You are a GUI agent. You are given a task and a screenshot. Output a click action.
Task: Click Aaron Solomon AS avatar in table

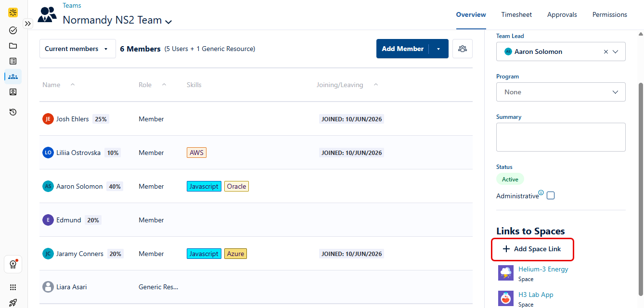coord(48,186)
